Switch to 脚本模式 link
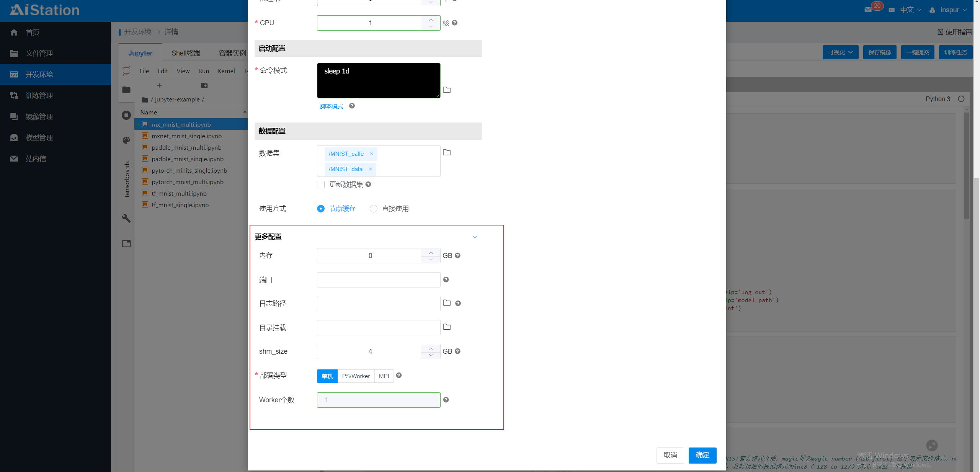Image resolution: width=980 pixels, height=472 pixels. pos(332,106)
